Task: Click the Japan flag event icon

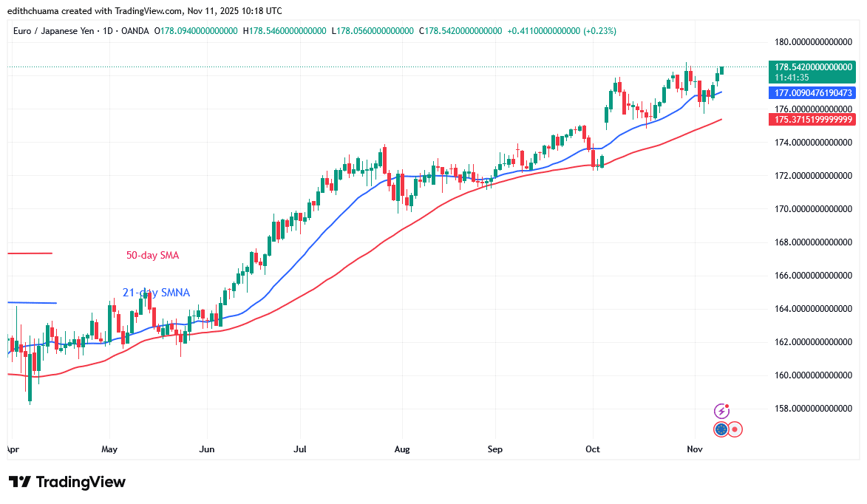Action: [x=735, y=429]
